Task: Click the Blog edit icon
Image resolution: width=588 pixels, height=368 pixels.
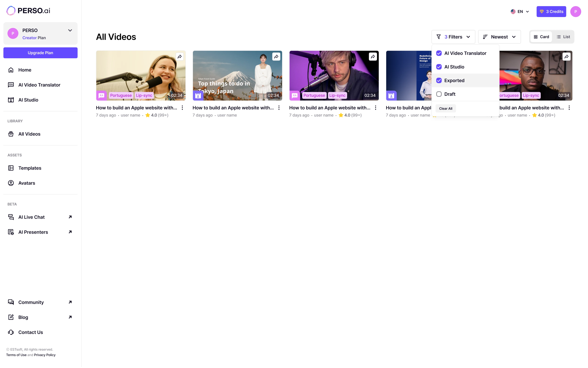Action: click(x=11, y=317)
